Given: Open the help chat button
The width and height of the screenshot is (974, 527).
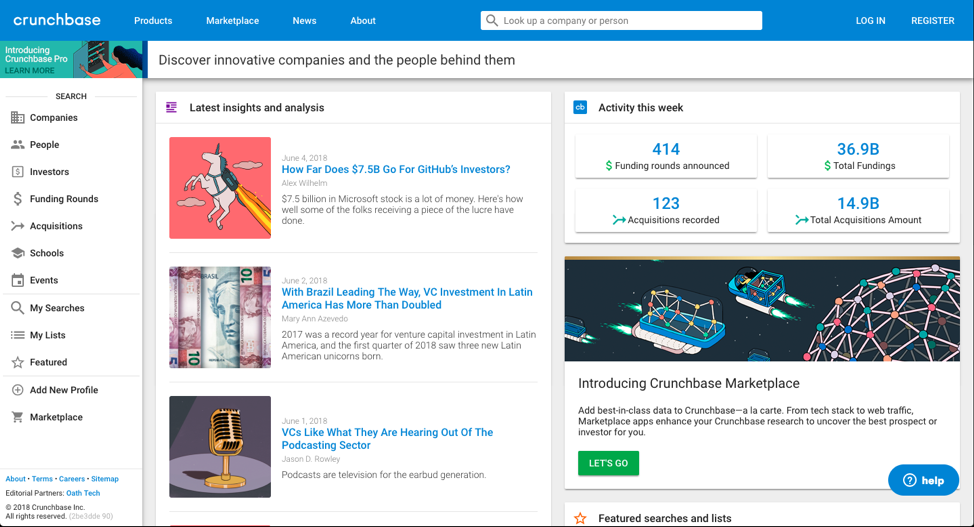Looking at the screenshot, I should [x=923, y=480].
